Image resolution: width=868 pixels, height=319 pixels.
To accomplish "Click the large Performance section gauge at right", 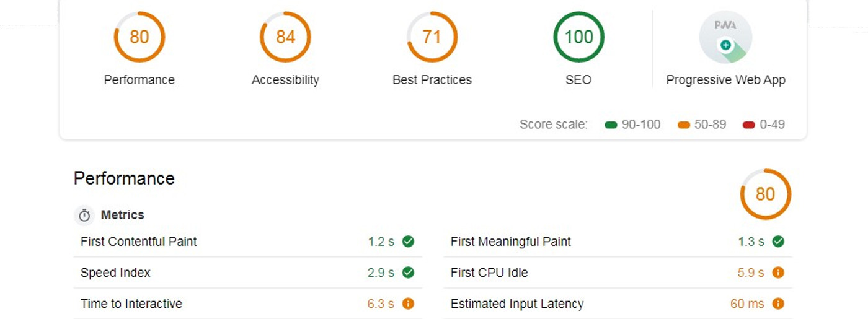I will [765, 194].
